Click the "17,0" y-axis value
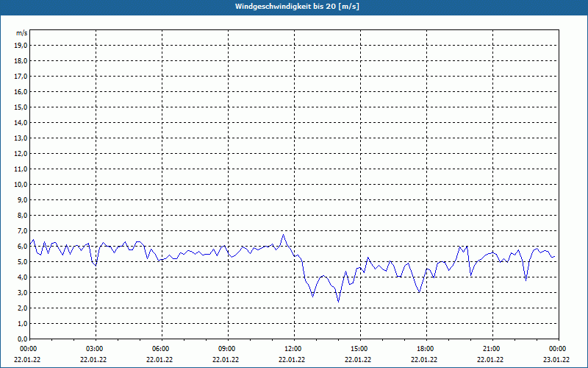 coord(21,77)
